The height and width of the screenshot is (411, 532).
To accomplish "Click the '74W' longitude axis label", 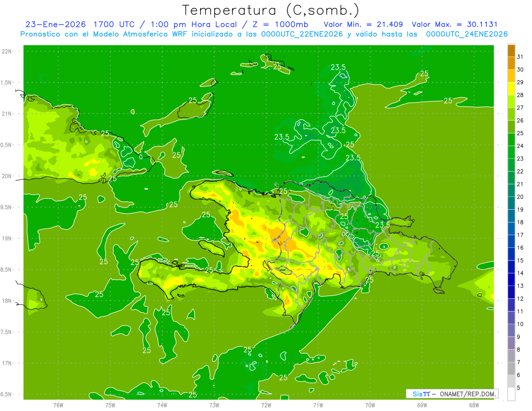I will pyautogui.click(x=162, y=405).
